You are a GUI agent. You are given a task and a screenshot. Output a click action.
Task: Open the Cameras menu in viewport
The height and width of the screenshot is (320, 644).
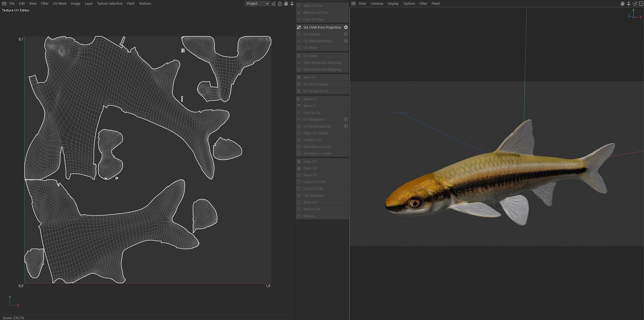click(377, 3)
